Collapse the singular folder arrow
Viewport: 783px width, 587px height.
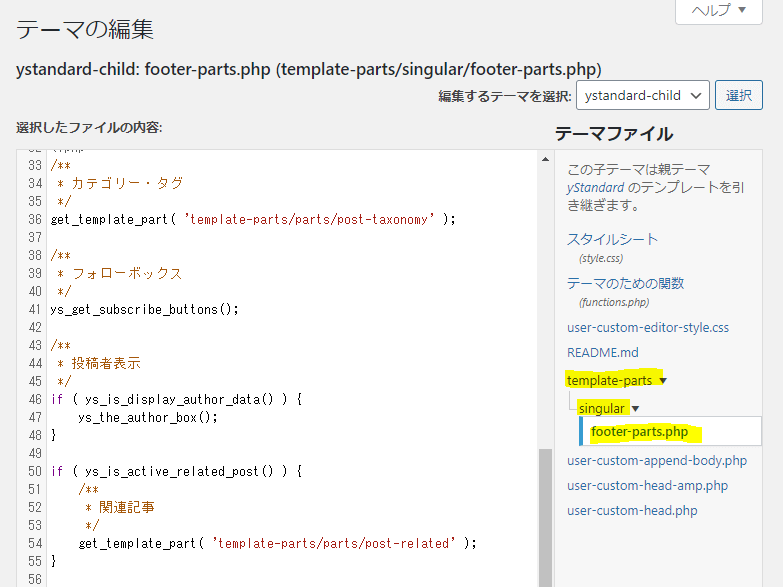click(636, 409)
